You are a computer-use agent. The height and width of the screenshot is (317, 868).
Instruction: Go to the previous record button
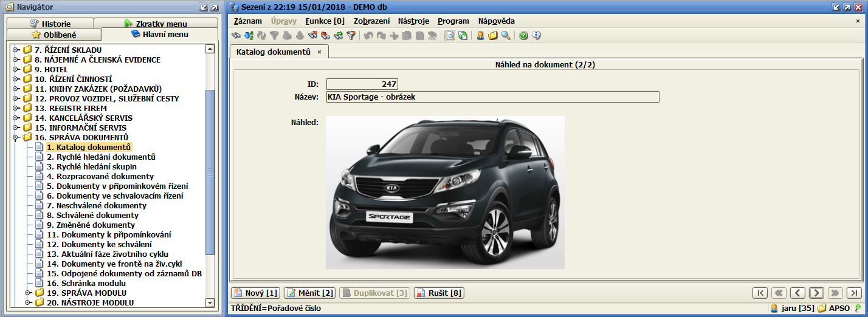(x=797, y=293)
